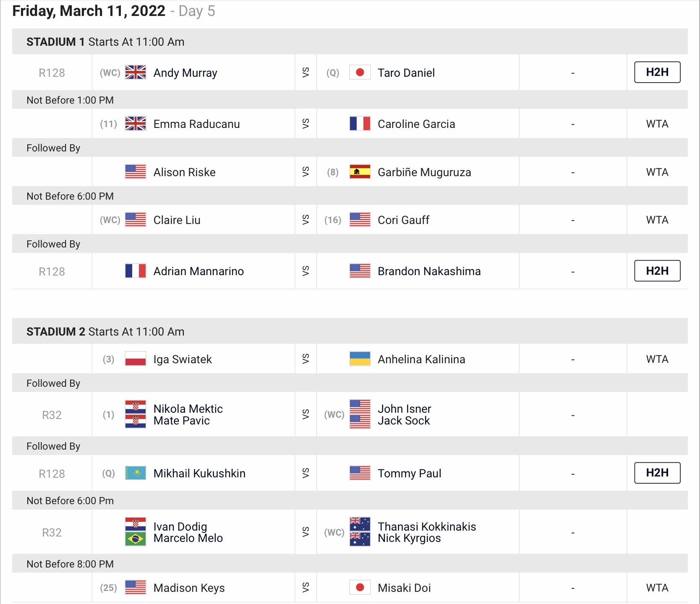The width and height of the screenshot is (700, 604).
Task: Click the John Isner player name
Action: coord(404,409)
